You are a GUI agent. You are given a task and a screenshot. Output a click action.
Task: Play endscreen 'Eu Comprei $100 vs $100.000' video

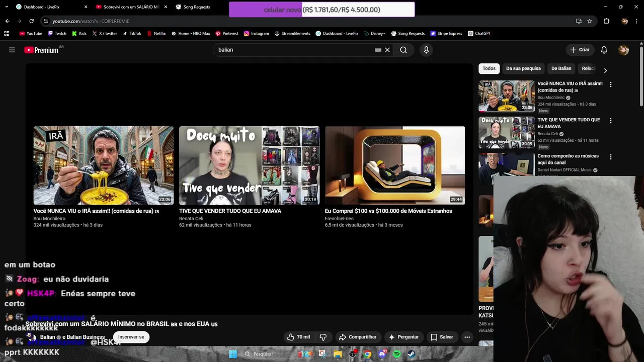coord(395,165)
